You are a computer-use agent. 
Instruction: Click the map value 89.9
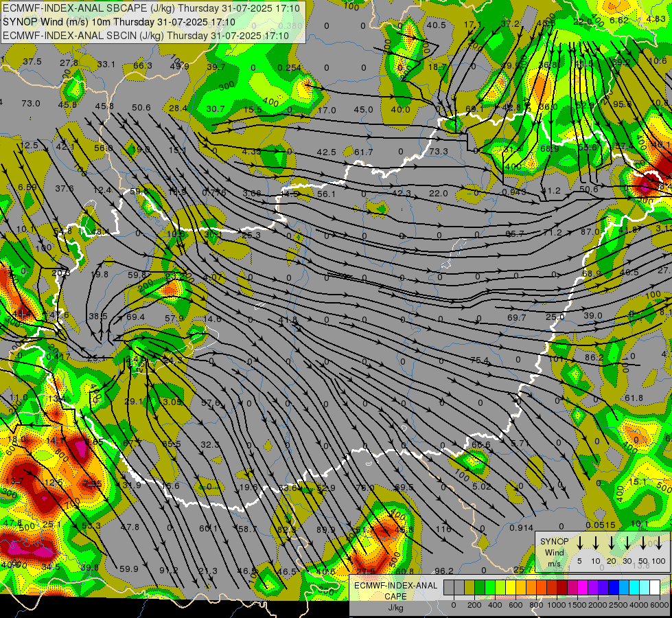pos(326,529)
